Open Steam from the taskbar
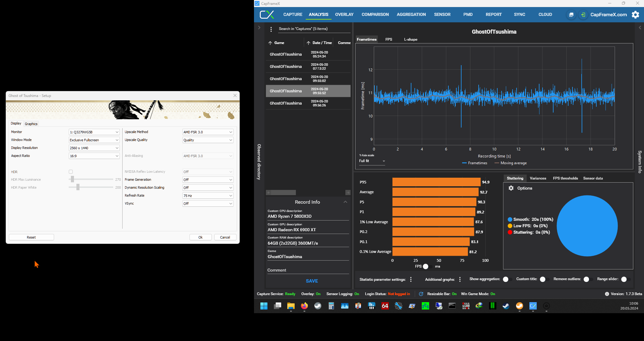 tap(506, 306)
